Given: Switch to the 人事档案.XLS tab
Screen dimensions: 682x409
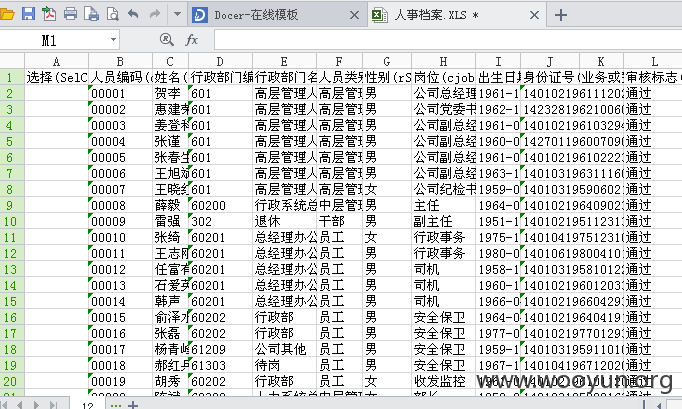Looking at the screenshot, I should point(456,15).
